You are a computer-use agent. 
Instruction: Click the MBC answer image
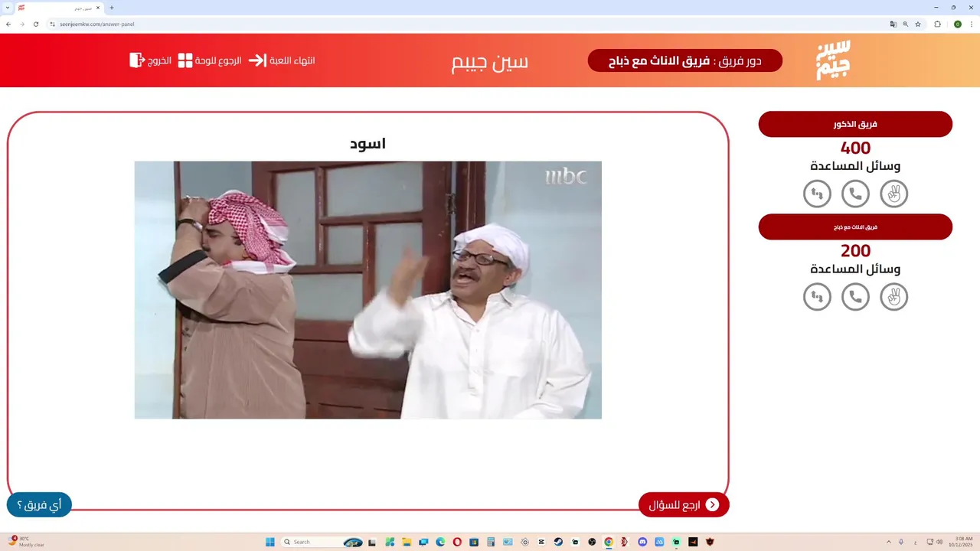[x=368, y=290]
